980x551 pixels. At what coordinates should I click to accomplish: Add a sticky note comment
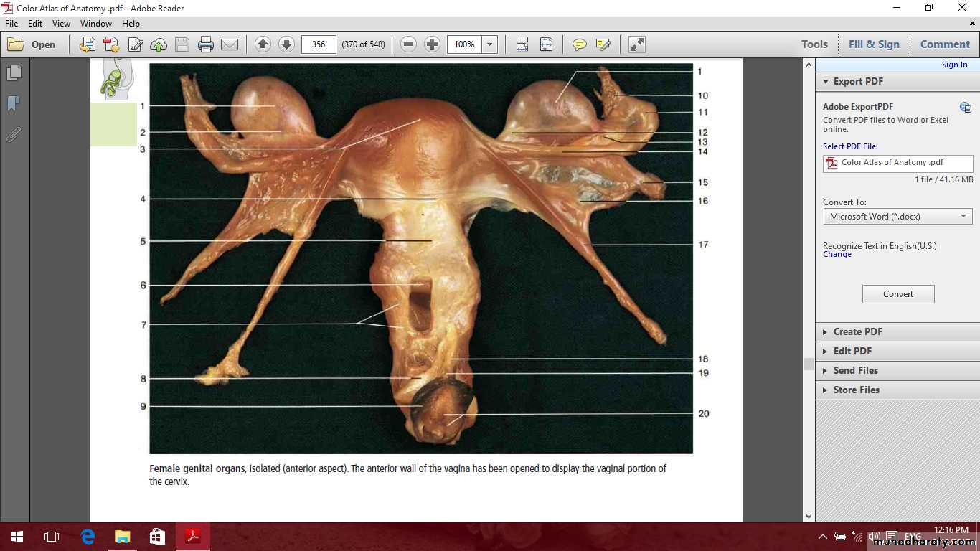click(x=580, y=44)
